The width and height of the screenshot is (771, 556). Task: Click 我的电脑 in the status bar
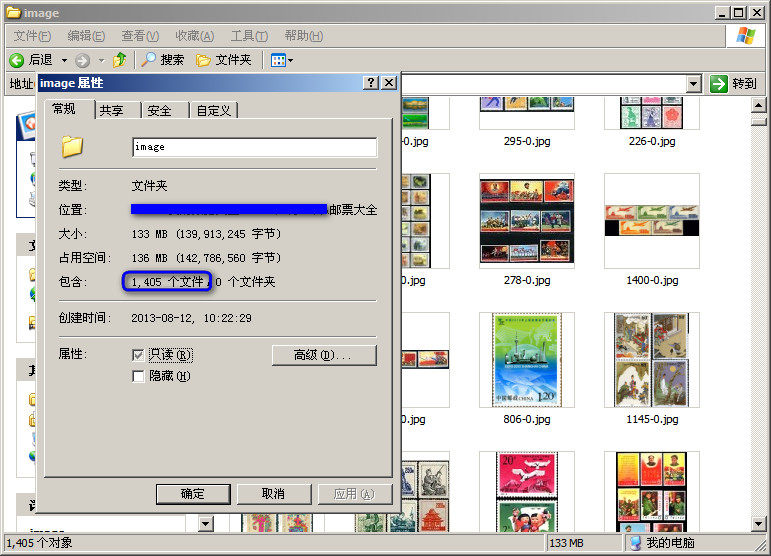[x=663, y=543]
